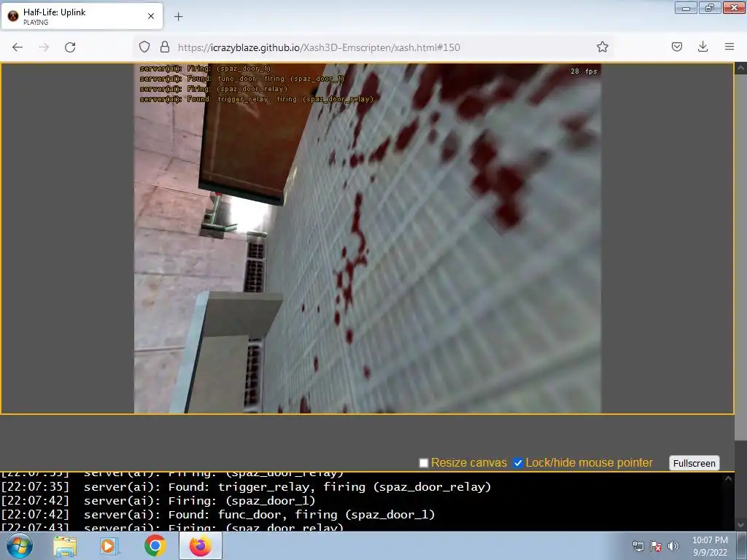This screenshot has height=560, width=747.
Task: Open Windows Explorer from taskbar
Action: click(x=65, y=546)
